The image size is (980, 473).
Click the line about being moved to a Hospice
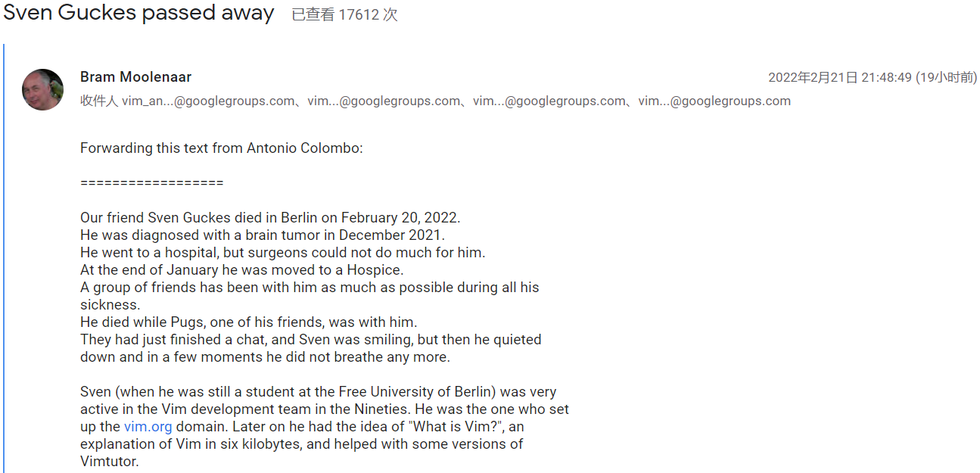point(241,270)
